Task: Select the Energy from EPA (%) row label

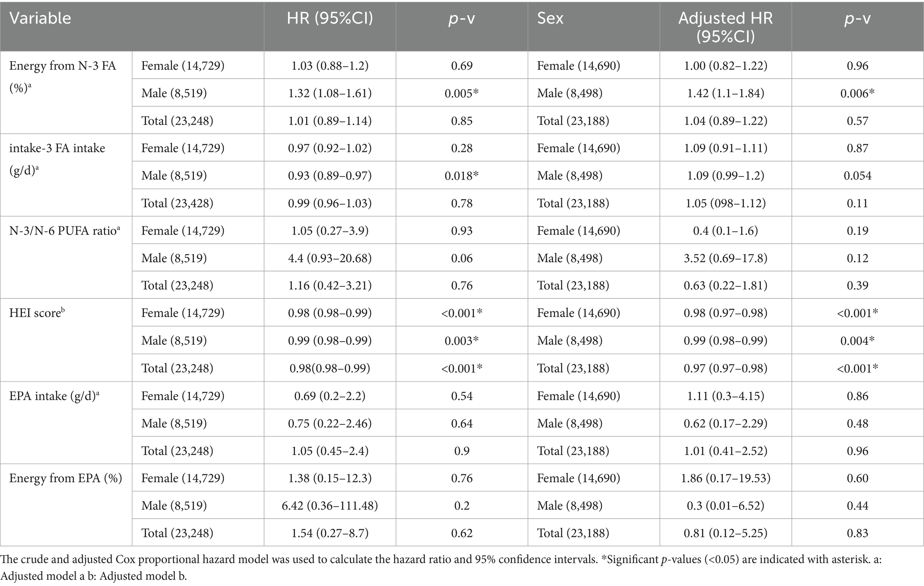Action: [x=66, y=478]
